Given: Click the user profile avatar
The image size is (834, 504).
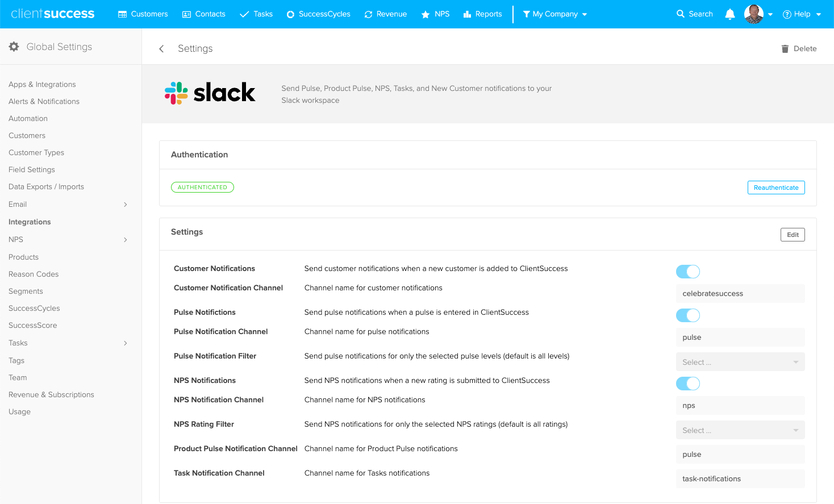Looking at the screenshot, I should pos(754,14).
